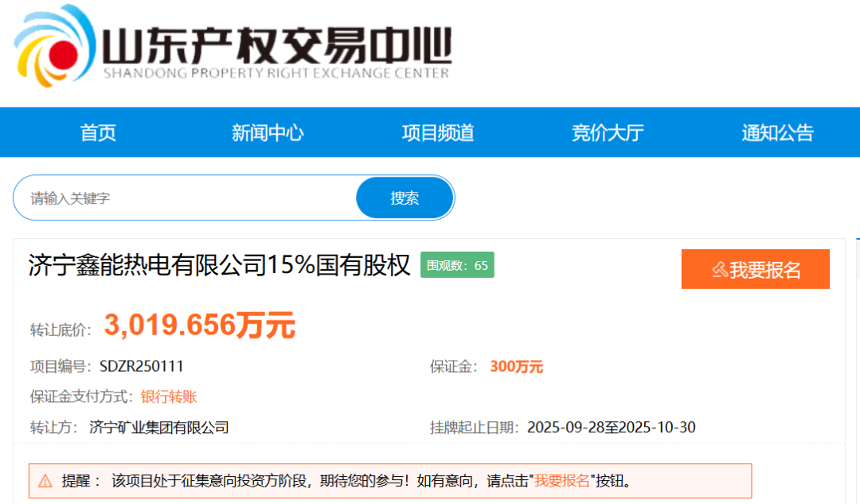Click the blue 搜索 search button

pyautogui.click(x=405, y=197)
